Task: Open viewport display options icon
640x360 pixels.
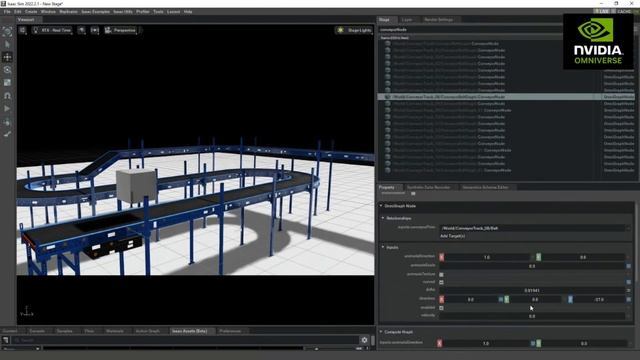Action: click(x=82, y=30)
